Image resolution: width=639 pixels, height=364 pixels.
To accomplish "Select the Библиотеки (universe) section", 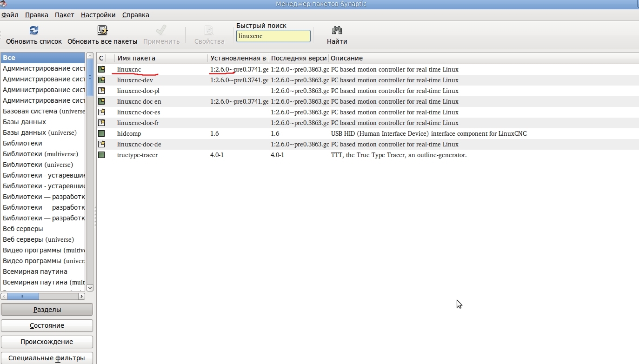I will [x=43, y=165].
